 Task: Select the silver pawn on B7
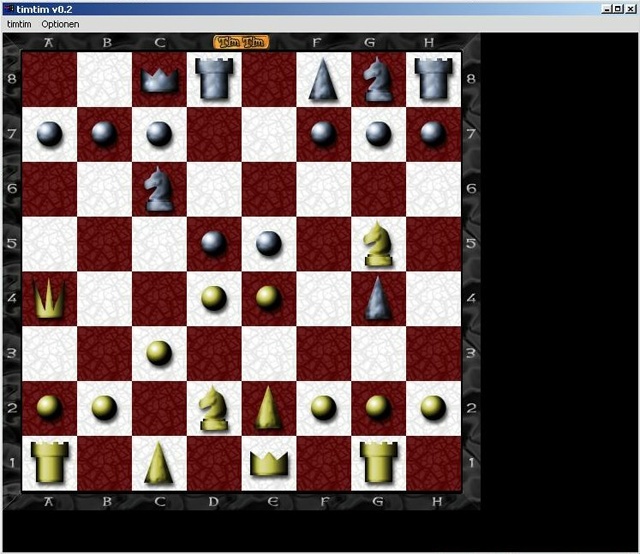104,134
